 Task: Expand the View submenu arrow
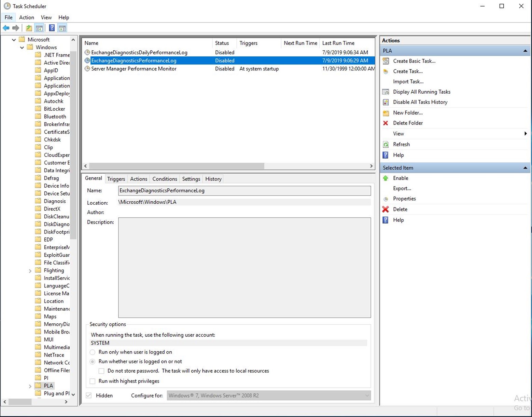pyautogui.click(x=526, y=134)
